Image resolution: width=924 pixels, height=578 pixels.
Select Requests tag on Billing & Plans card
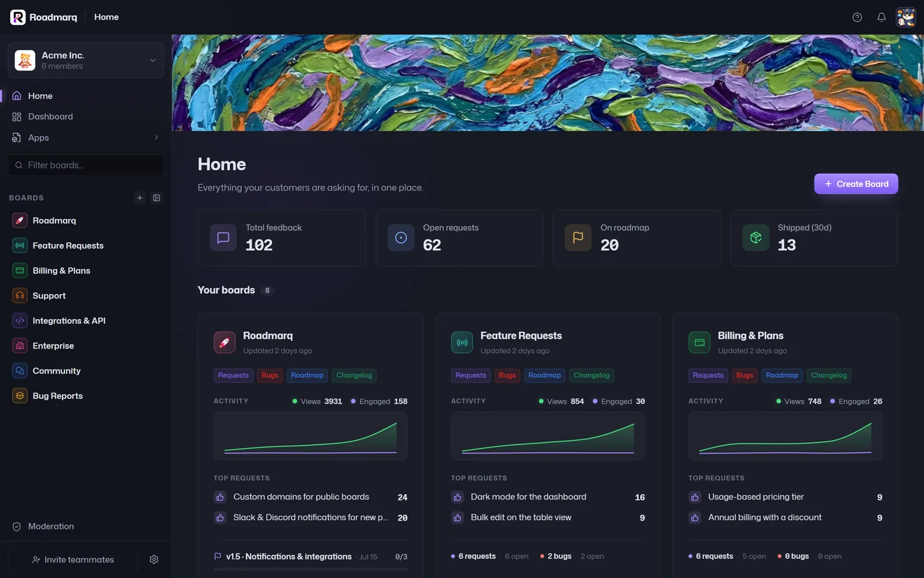coord(708,376)
